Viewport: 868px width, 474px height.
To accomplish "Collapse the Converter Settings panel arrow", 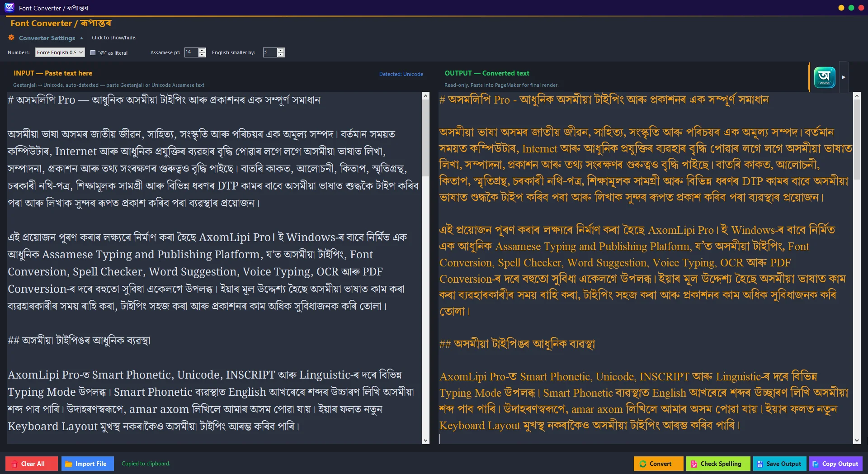I will pos(81,38).
